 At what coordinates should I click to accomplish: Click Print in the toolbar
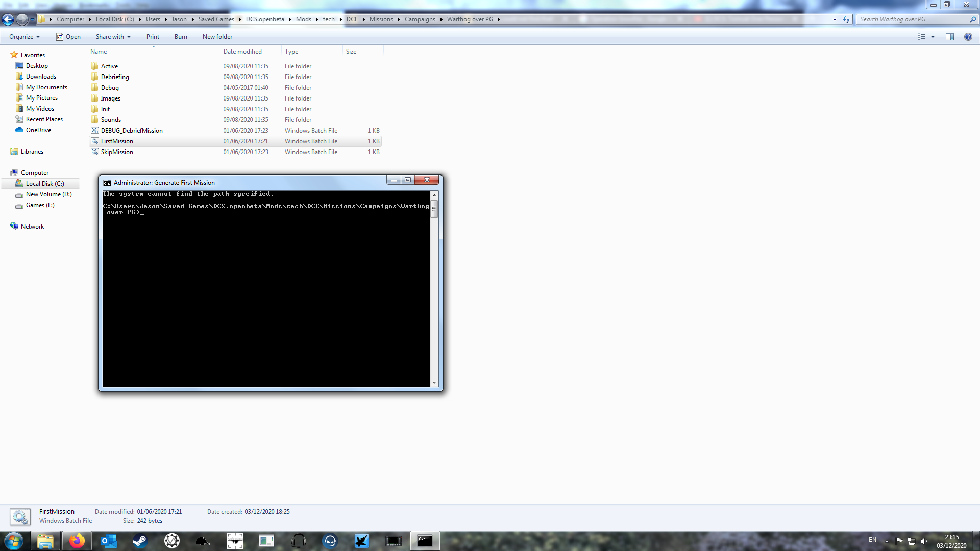coord(153,37)
